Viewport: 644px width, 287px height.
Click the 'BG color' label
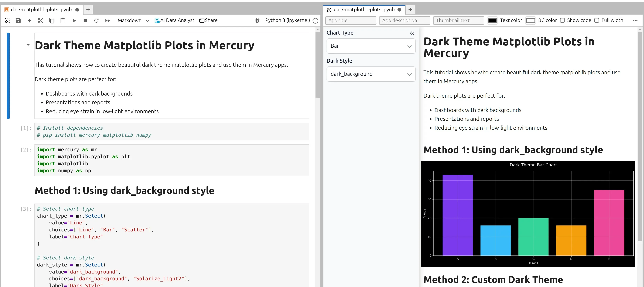click(x=547, y=20)
